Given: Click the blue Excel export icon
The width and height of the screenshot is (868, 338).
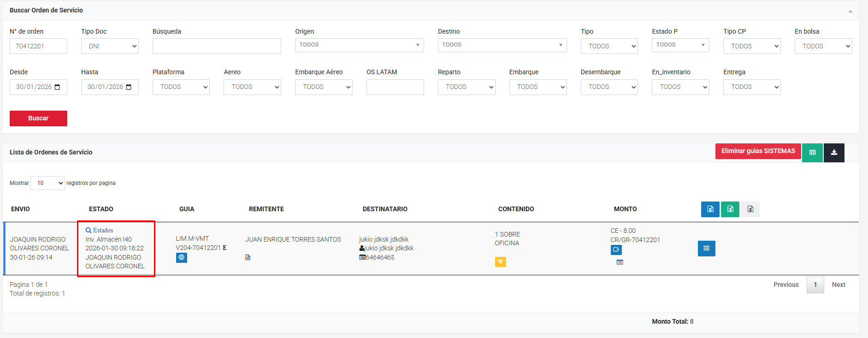Looking at the screenshot, I should pos(710,209).
